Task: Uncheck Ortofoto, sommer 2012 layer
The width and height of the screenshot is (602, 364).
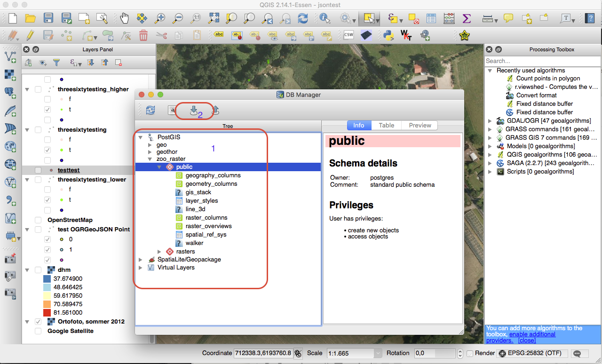Action: [38, 322]
